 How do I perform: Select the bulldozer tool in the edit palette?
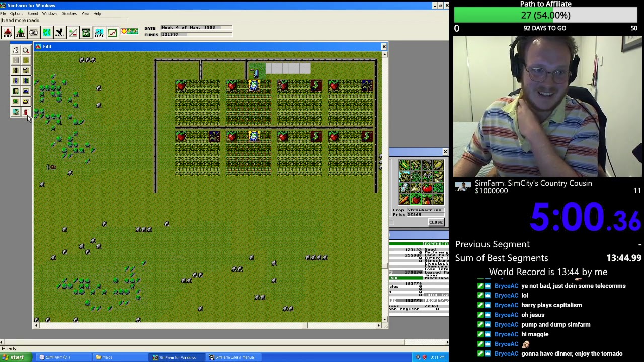26,101
